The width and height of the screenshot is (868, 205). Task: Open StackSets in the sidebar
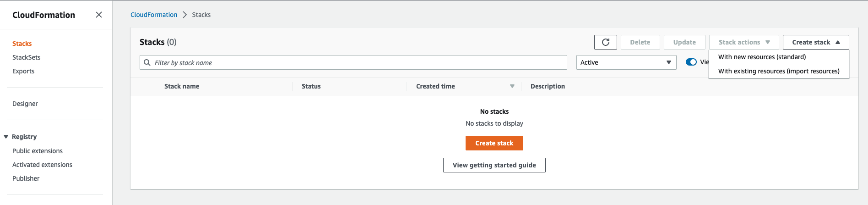27,57
